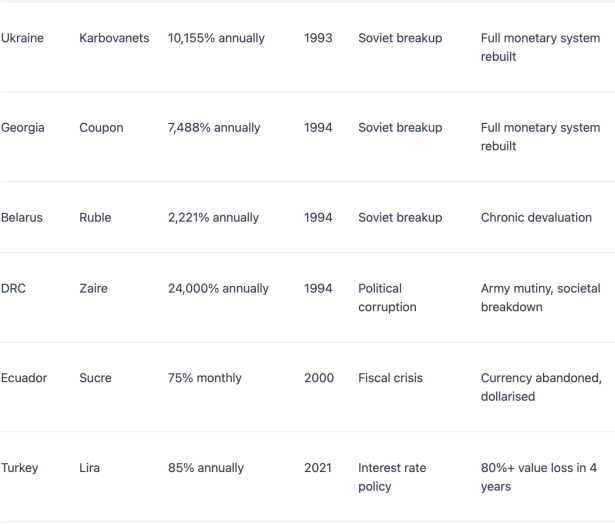Click Army mutiny, societal breakdown text

pos(540,298)
